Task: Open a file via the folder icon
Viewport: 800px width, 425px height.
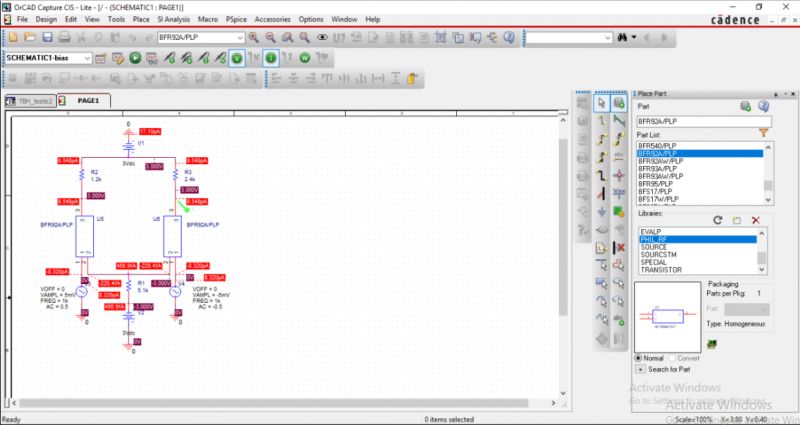Action: (30, 37)
